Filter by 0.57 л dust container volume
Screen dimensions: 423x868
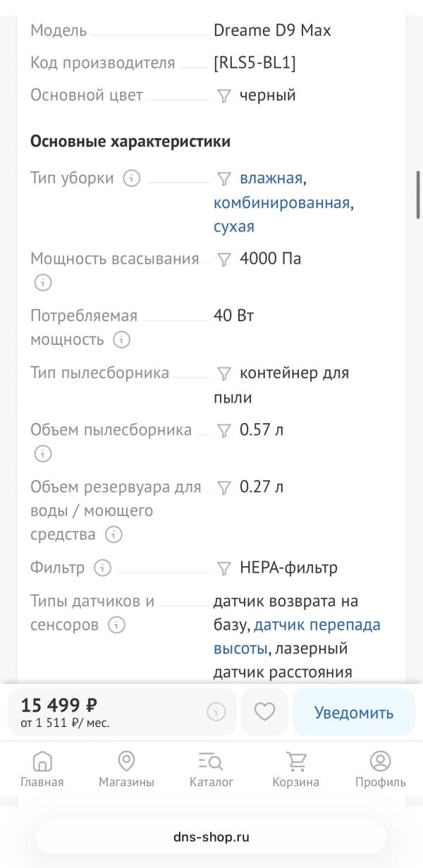click(x=224, y=430)
